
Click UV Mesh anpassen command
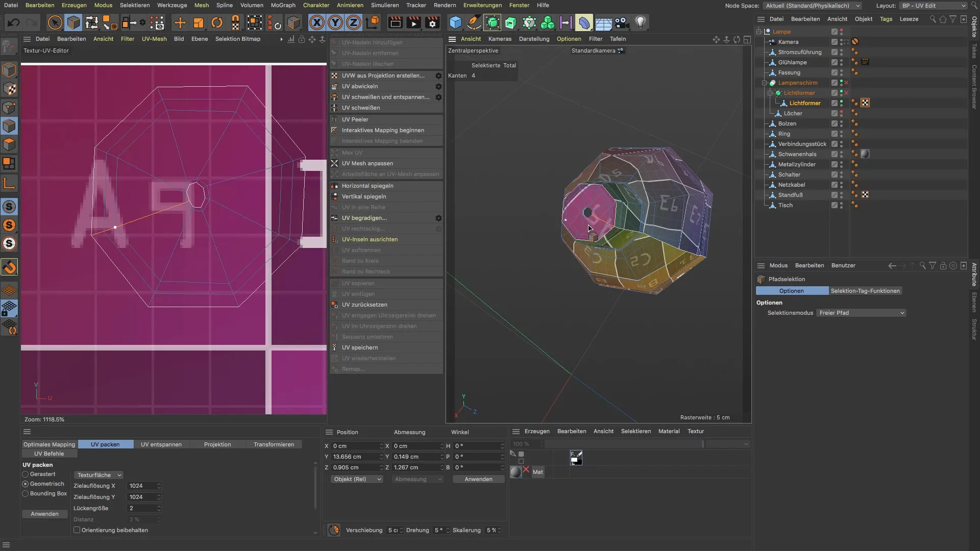367,163
